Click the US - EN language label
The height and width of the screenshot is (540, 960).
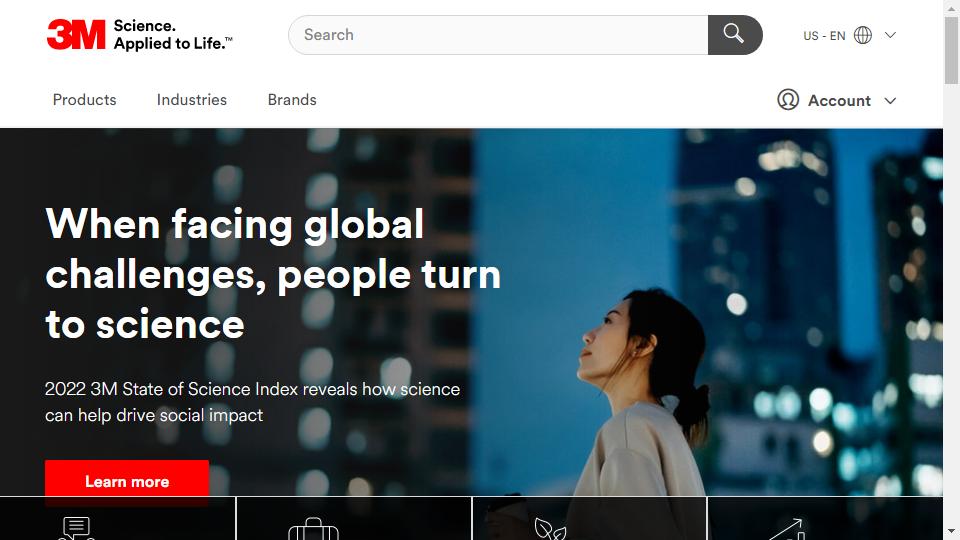pos(824,36)
